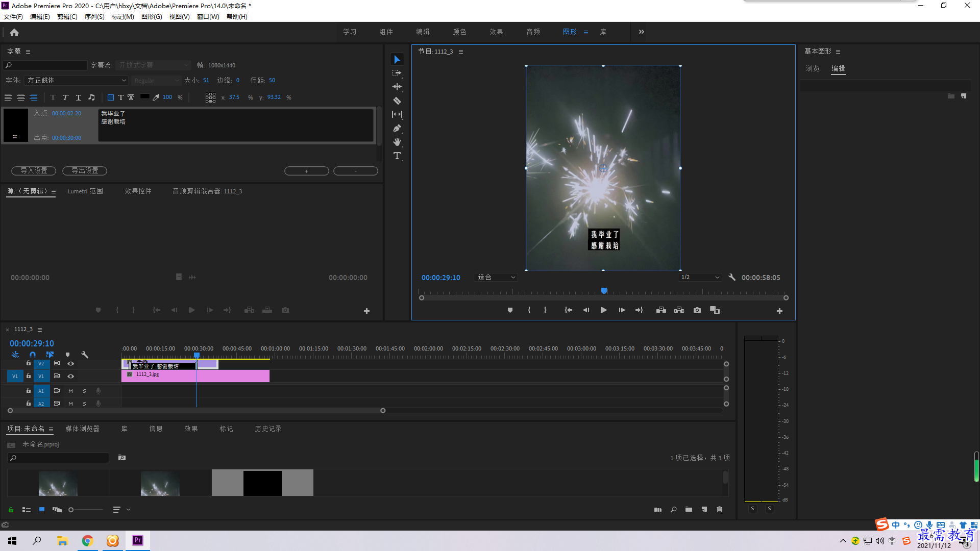
Task: Toggle lock on V2 track
Action: 29,363
